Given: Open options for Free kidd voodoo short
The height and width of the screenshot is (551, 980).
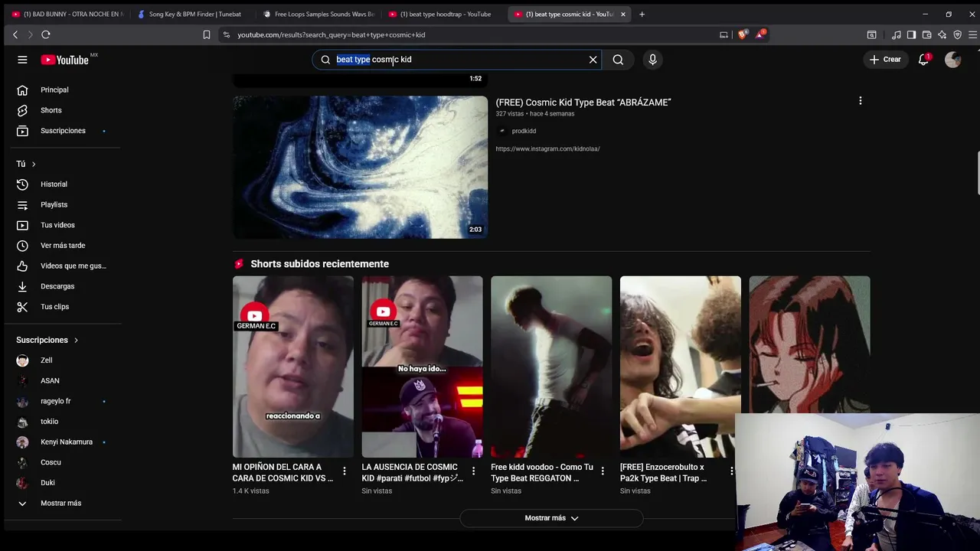Looking at the screenshot, I should click(x=603, y=471).
